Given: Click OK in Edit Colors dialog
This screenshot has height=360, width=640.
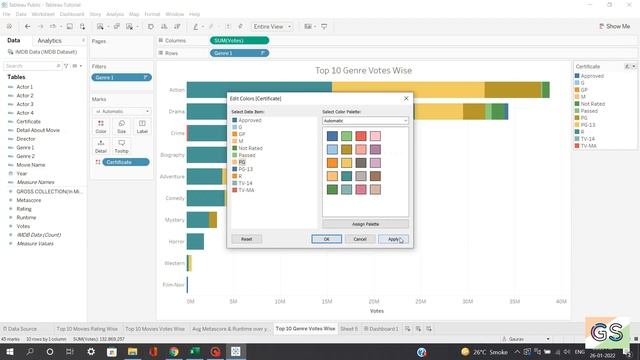Looking at the screenshot, I should pos(327,239).
